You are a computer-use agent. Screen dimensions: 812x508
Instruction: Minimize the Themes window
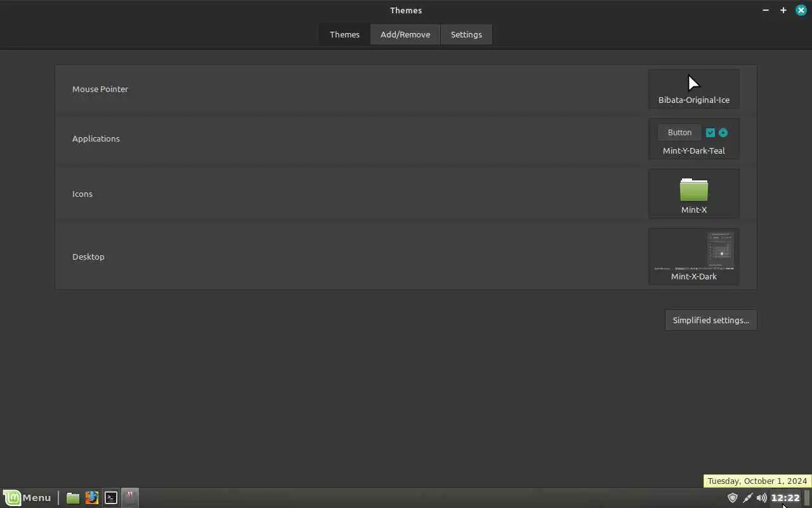[766, 10]
